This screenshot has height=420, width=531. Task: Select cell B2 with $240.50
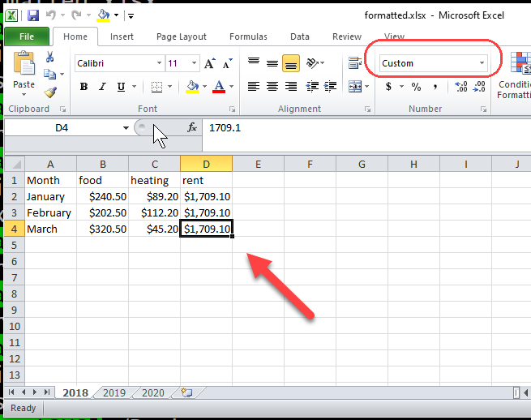coord(103,196)
